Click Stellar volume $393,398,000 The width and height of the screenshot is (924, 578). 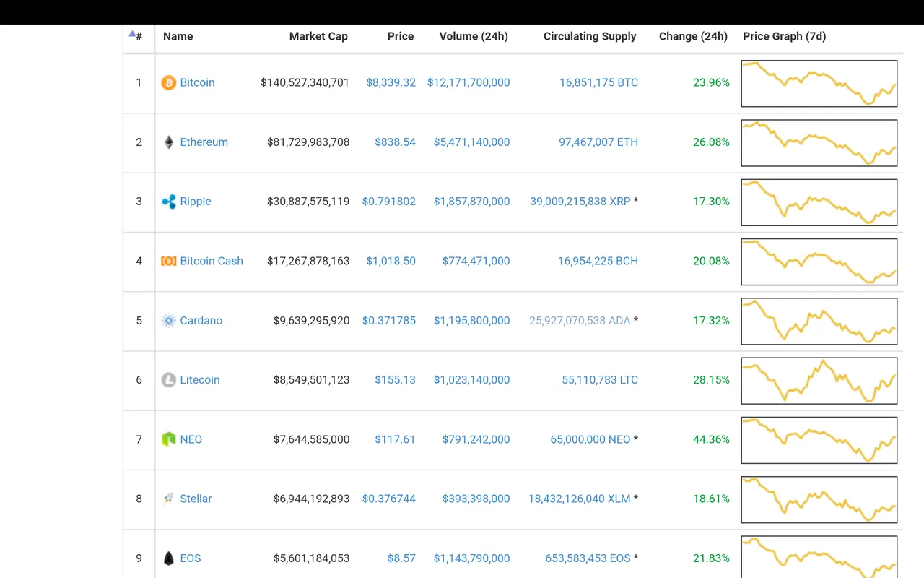tap(476, 499)
